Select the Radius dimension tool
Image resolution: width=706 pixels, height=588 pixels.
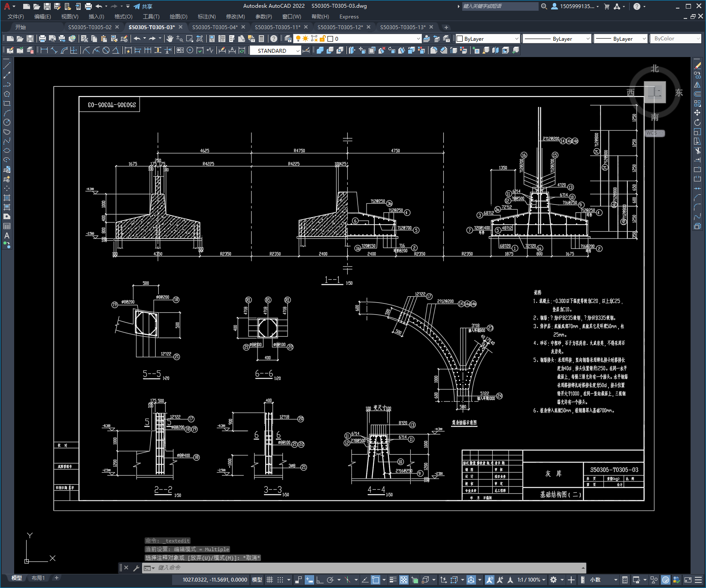[x=86, y=50]
